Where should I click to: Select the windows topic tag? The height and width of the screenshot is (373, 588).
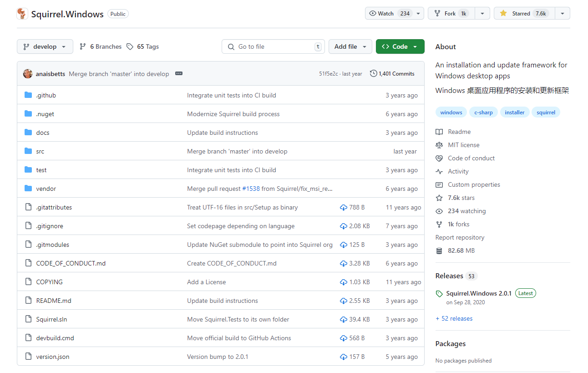point(451,112)
